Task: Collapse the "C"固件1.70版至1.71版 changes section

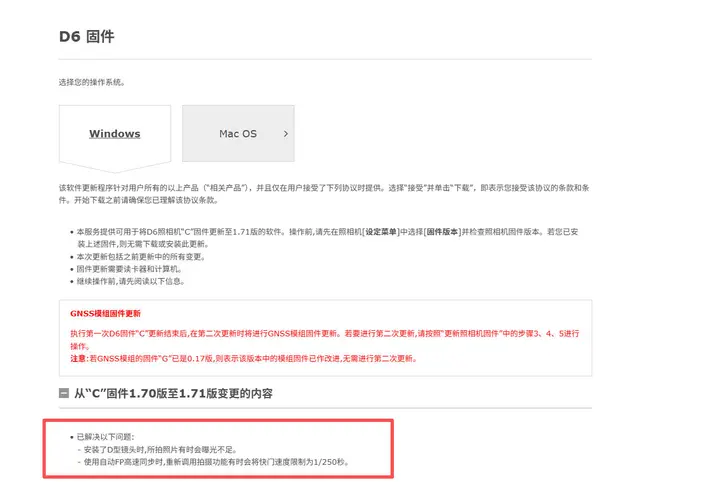Action: (64, 393)
